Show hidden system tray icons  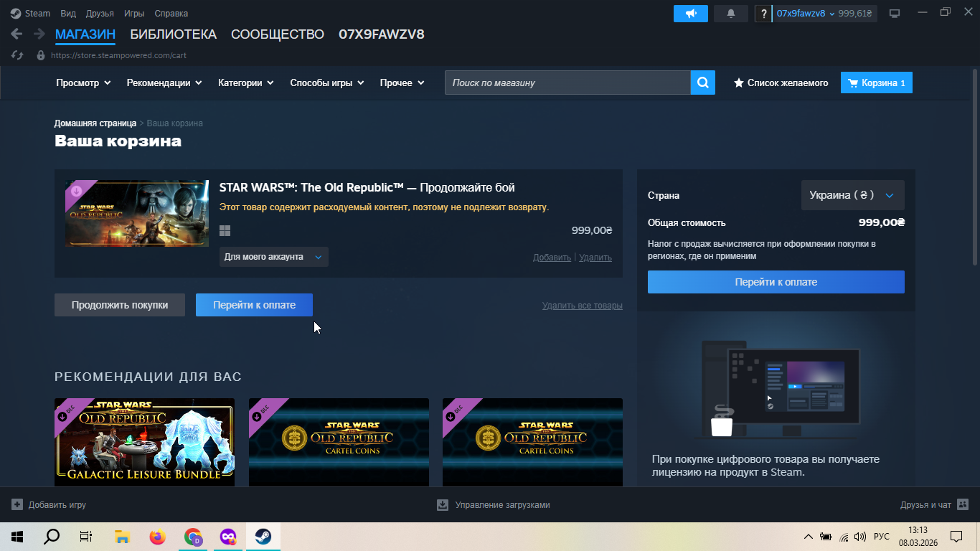(809, 537)
